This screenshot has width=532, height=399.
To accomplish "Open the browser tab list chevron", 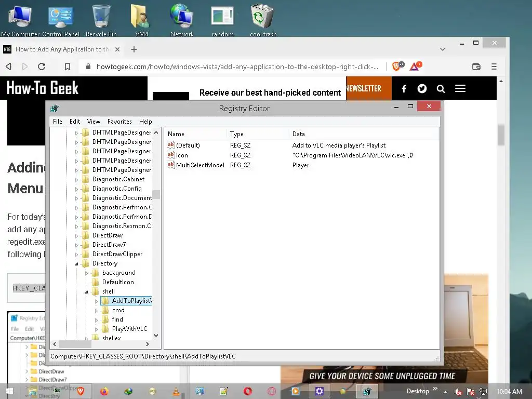I will tap(443, 49).
